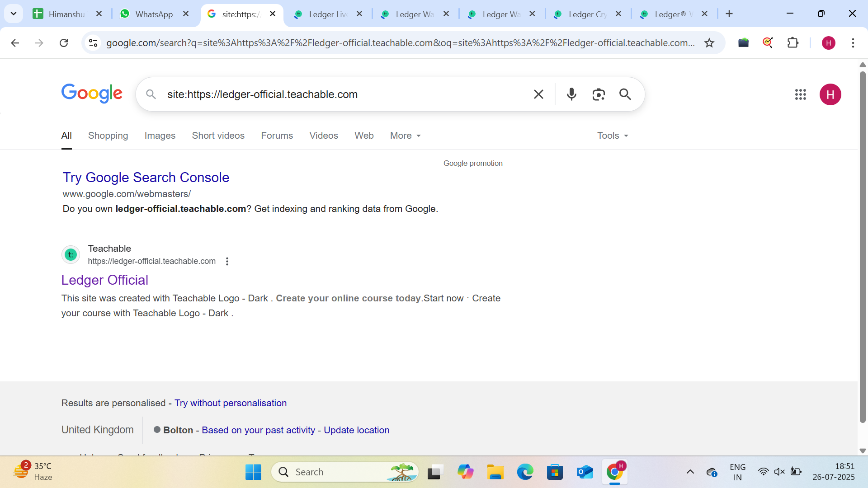Screen dimensions: 868x488
Task: Open the Google account avatar on the page
Action: [830, 94]
